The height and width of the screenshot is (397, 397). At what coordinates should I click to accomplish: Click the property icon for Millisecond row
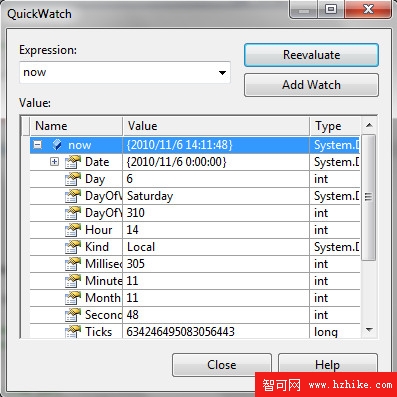coord(73,264)
